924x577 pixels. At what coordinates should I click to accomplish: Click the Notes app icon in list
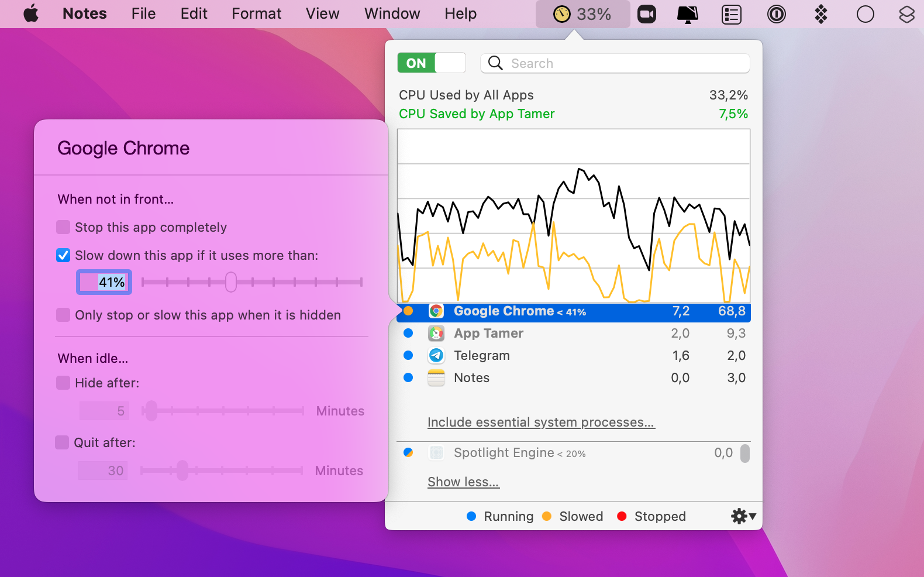pos(436,378)
